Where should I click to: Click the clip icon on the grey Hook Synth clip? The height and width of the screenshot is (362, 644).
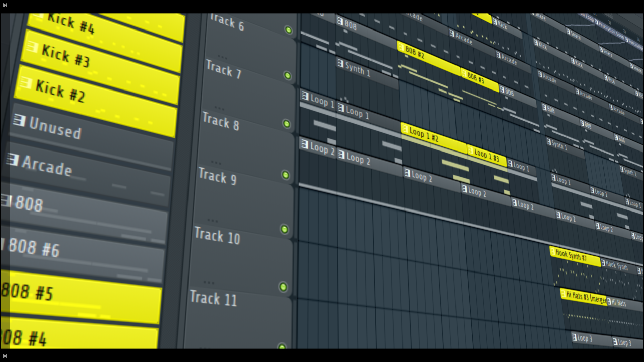[x=603, y=263]
